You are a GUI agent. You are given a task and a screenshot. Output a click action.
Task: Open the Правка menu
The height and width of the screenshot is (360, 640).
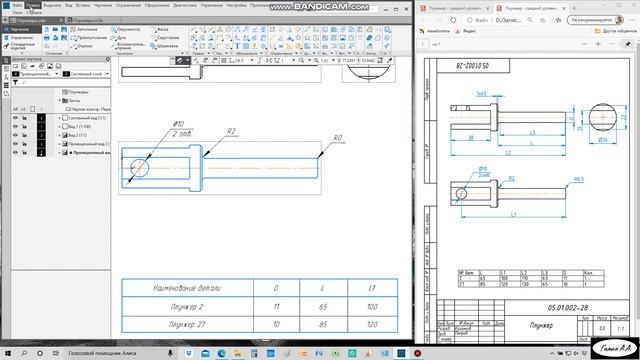[x=33, y=5]
